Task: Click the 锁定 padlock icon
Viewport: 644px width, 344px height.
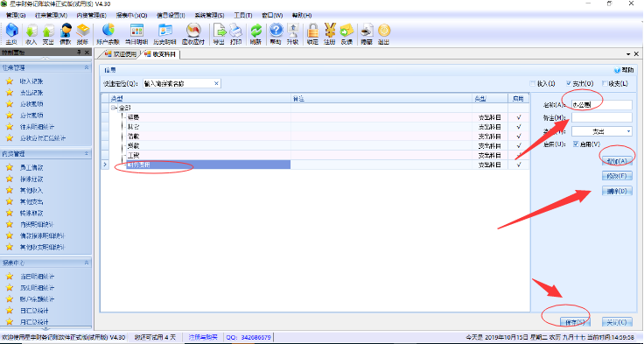Action: [313, 34]
